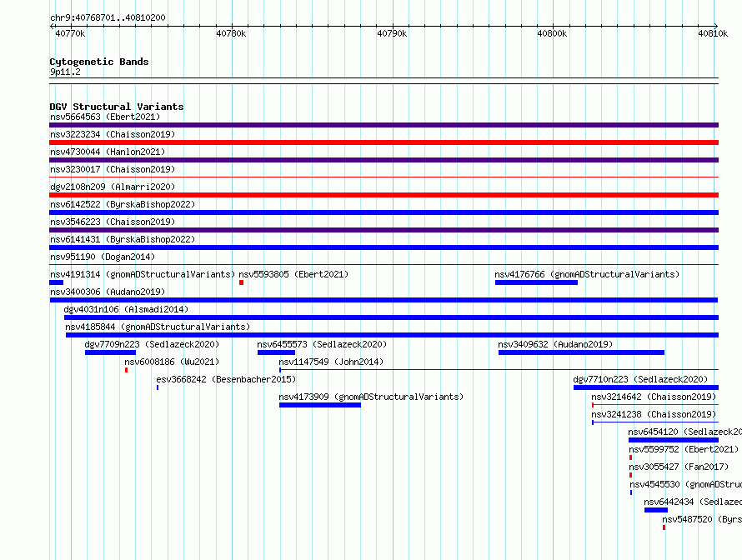Click the 40770k ruler tick label
The height and width of the screenshot is (560, 742).
pos(70,33)
